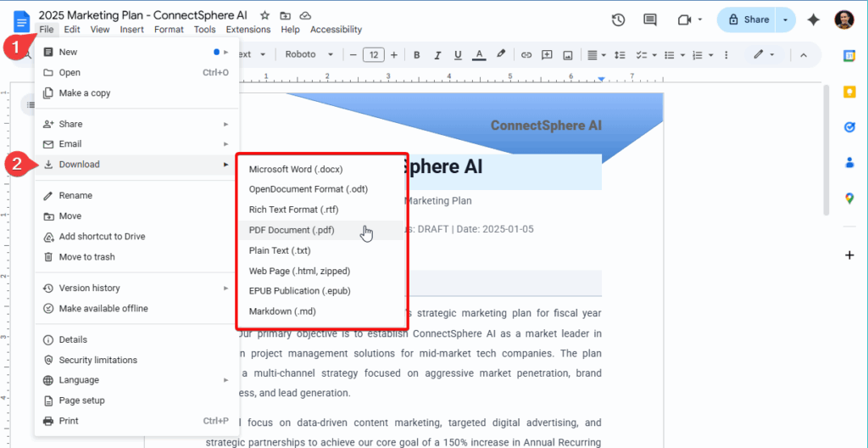Open the Insert menu
This screenshot has height=448, width=868.
(x=131, y=30)
